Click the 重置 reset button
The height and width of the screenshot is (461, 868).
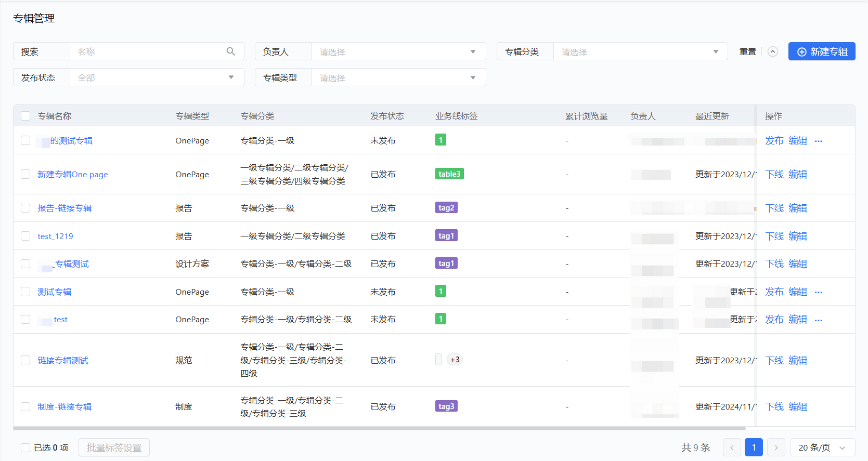748,51
